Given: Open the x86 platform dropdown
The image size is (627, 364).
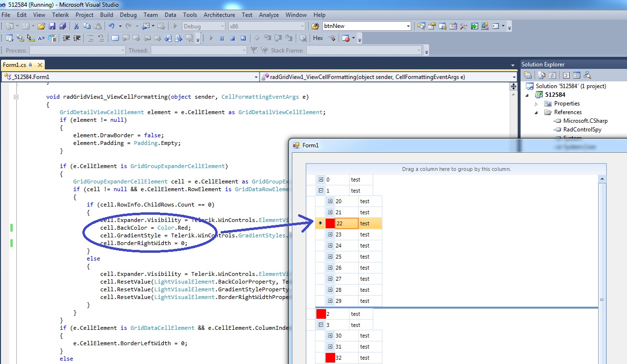Looking at the screenshot, I should pos(266,26).
